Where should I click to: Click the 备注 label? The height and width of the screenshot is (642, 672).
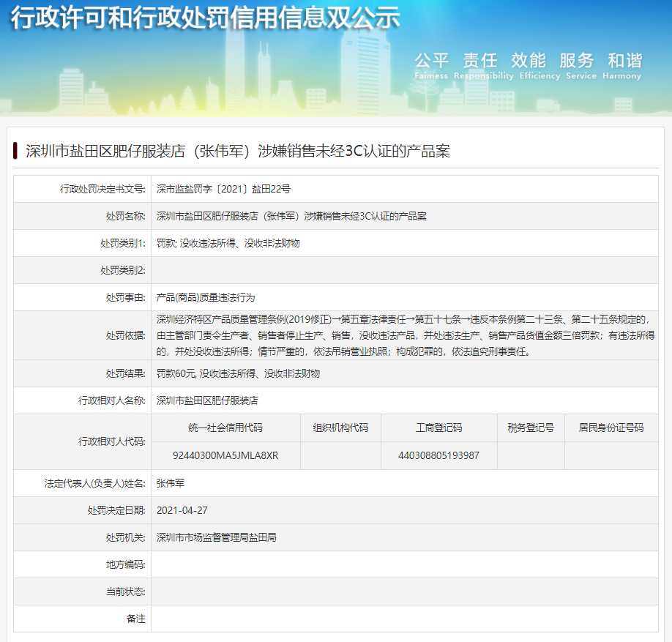136,619
